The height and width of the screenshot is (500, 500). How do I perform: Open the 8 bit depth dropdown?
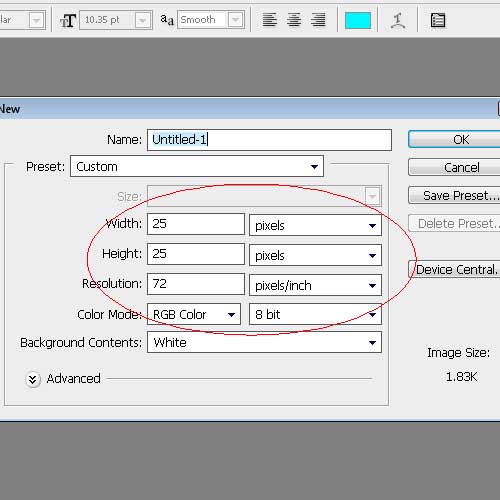tap(315, 314)
